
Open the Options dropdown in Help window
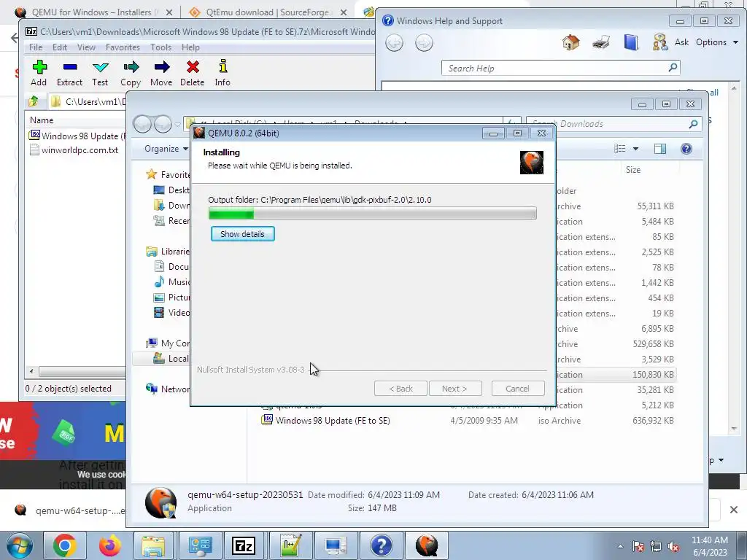pyautogui.click(x=717, y=42)
